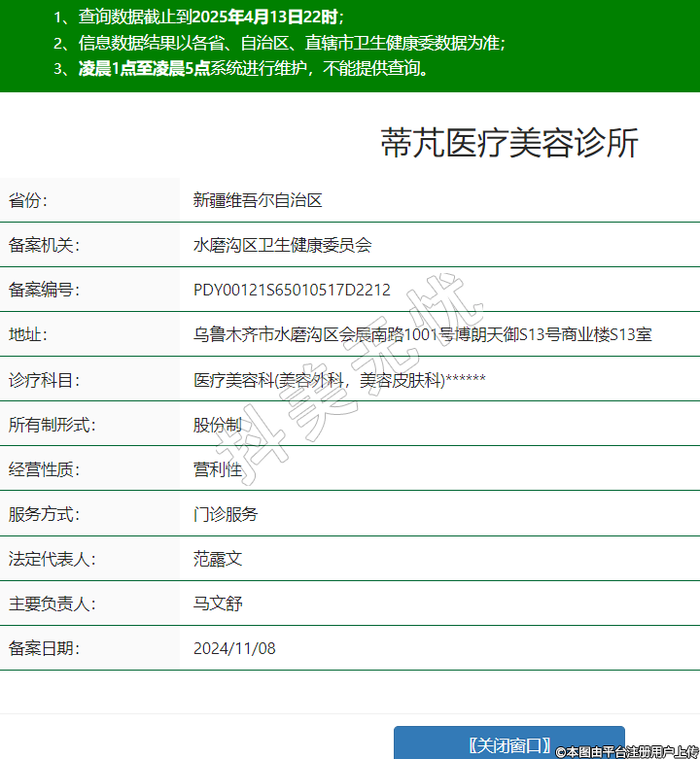Screen dimensions: 700x759
Task: Click the 地址 field label
Action: pos(28,335)
